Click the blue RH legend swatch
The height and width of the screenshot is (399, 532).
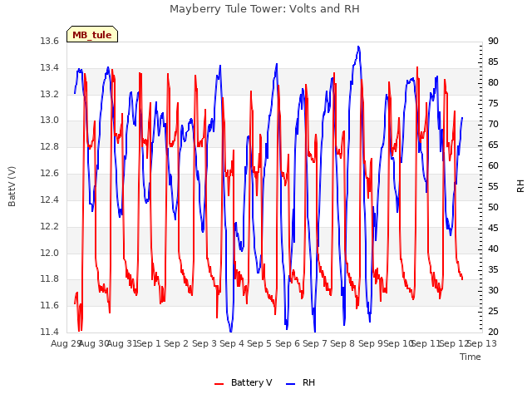point(291,384)
